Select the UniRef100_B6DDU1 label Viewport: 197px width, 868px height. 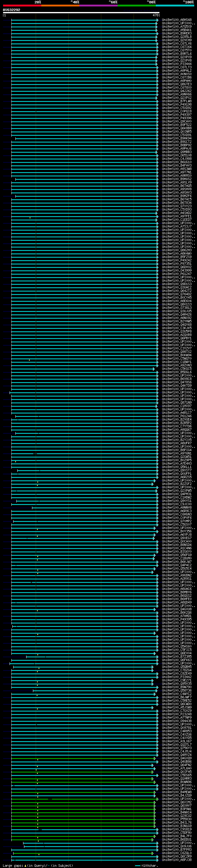(176, 839)
